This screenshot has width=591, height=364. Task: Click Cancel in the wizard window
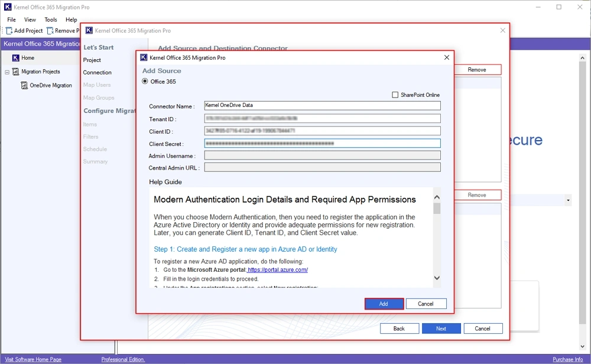click(x=483, y=329)
